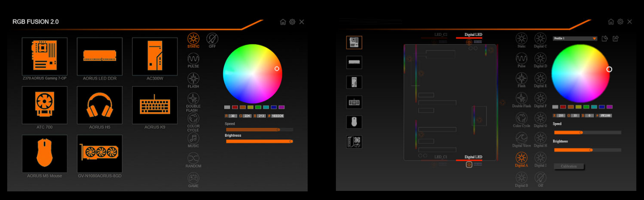Choose the Digital H effect

[540, 140]
